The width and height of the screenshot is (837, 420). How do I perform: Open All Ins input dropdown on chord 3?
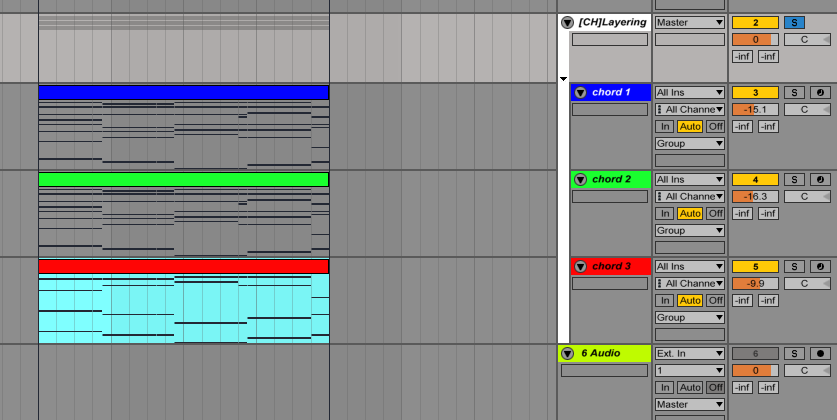[x=690, y=266]
